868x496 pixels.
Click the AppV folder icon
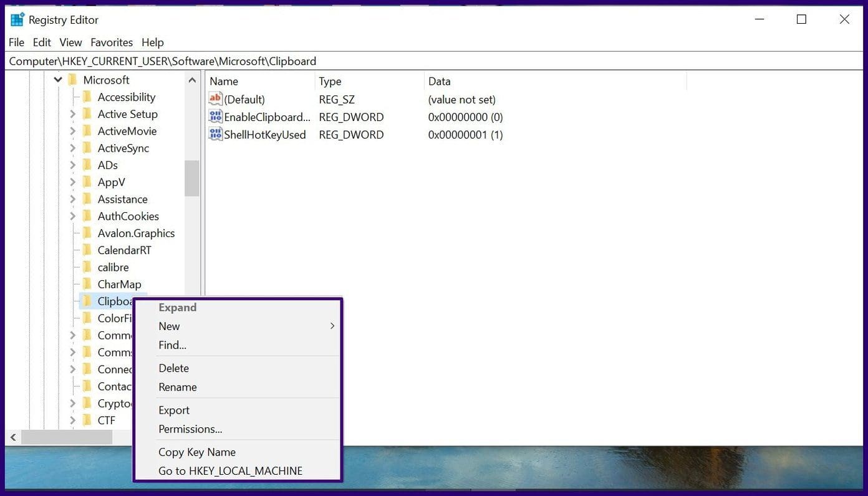87,182
